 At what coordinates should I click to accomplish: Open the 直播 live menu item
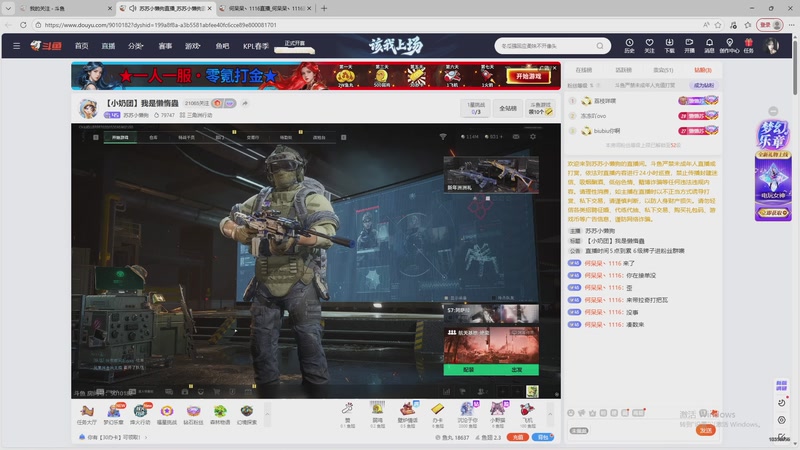point(108,46)
